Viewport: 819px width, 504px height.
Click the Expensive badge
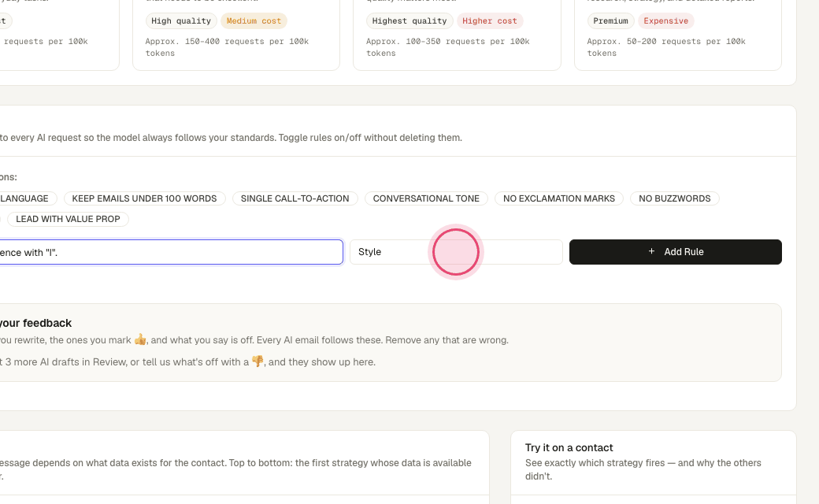(666, 21)
